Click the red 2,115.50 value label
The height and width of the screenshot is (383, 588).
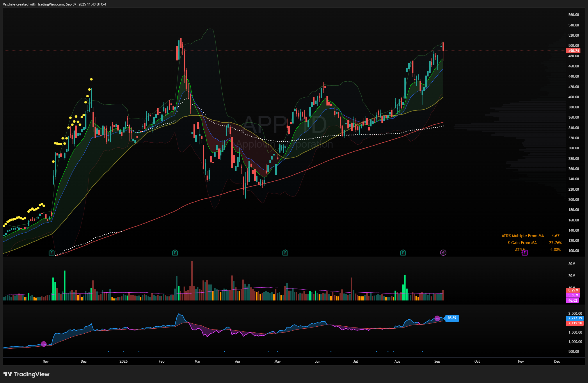pyautogui.click(x=575, y=323)
